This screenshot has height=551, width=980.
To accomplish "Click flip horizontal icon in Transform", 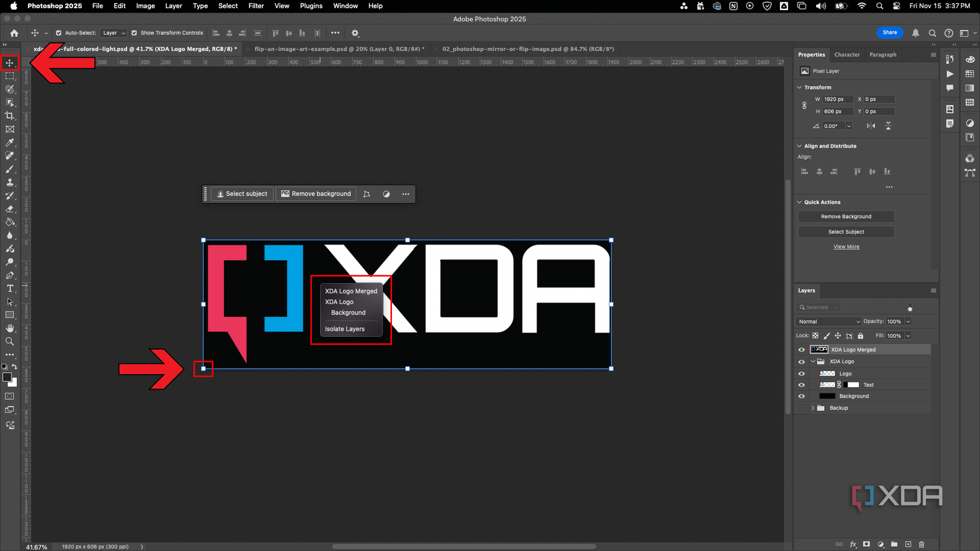I will [x=871, y=126].
